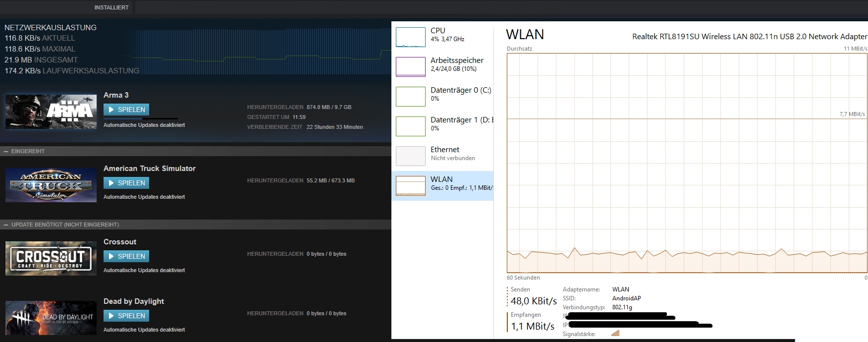The image size is (868, 342).
Task: Click Dead by Daylight SPIELEN button
Action: (x=126, y=316)
